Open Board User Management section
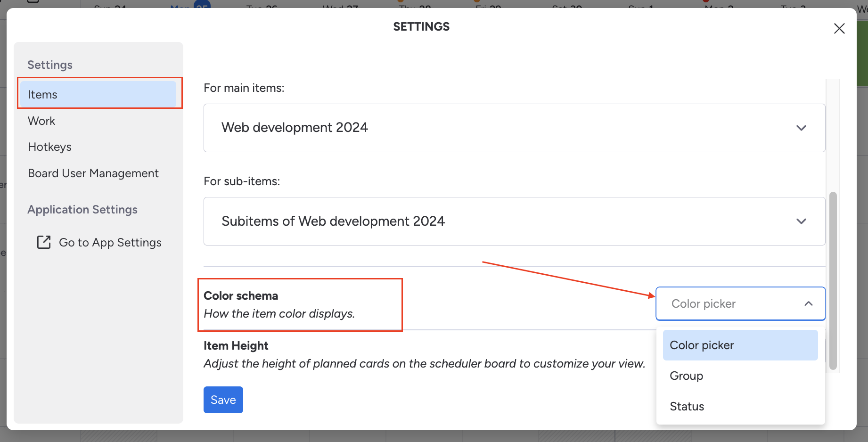The width and height of the screenshot is (868, 442). click(93, 173)
